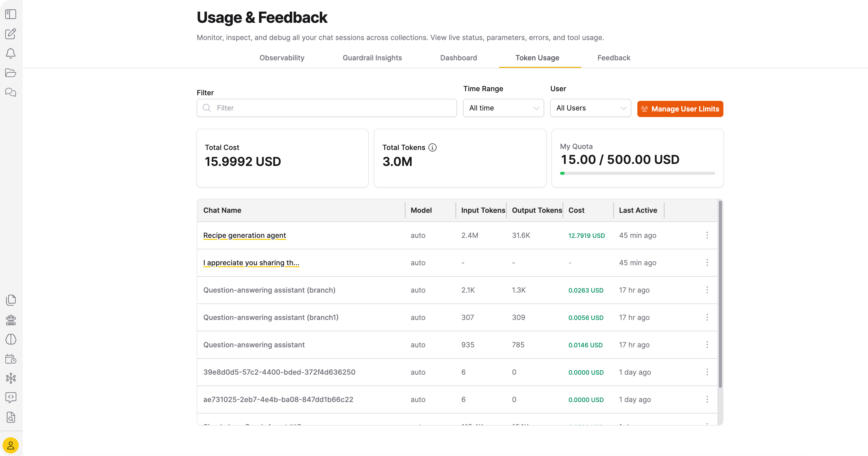Switch to the Dashboard tab
The image size is (868, 456).
tap(458, 58)
